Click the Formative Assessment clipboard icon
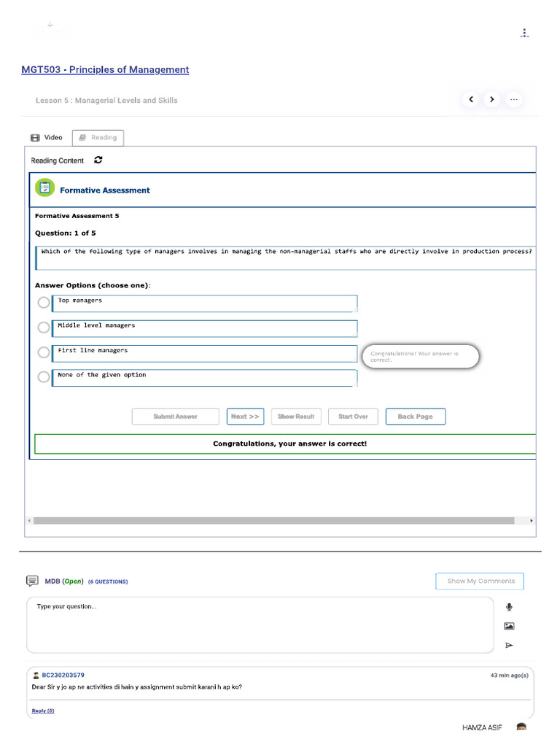This screenshot has height=747, width=560. [44, 187]
